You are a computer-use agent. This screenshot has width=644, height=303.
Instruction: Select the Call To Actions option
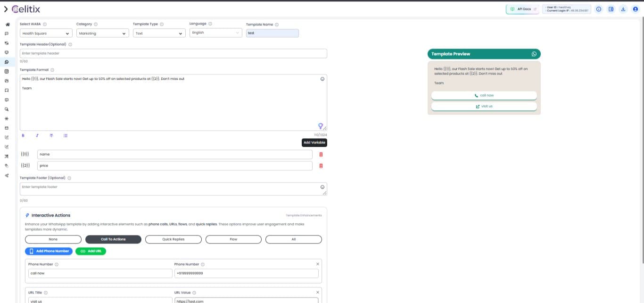click(113, 239)
